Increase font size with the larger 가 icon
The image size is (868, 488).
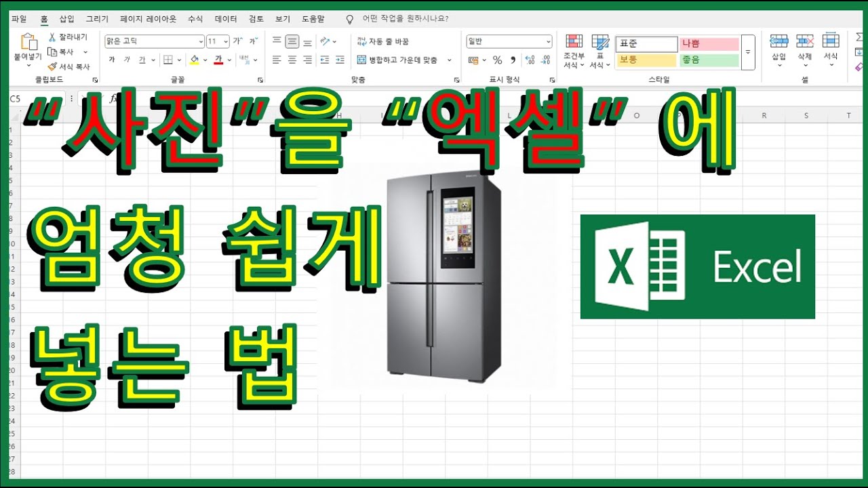point(238,41)
